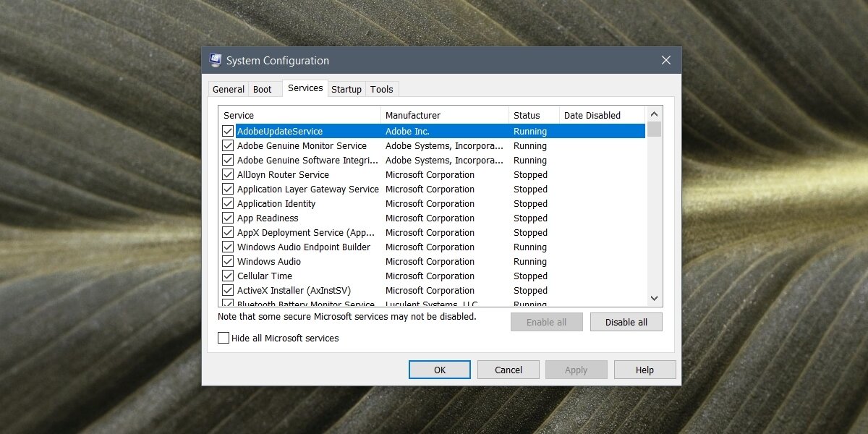This screenshot has height=434, width=868.
Task: Click the OK button
Action: pyautogui.click(x=440, y=370)
